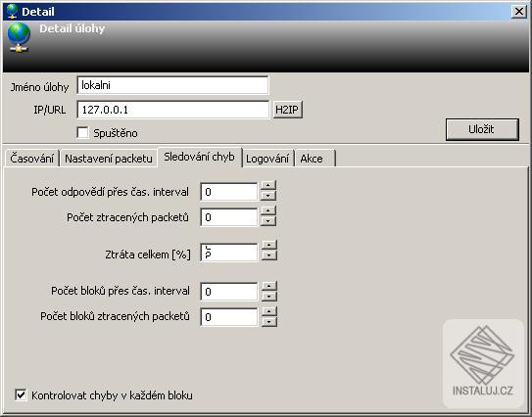
Task: Increase Počet bloků přes čas. interval
Action: click(269, 286)
